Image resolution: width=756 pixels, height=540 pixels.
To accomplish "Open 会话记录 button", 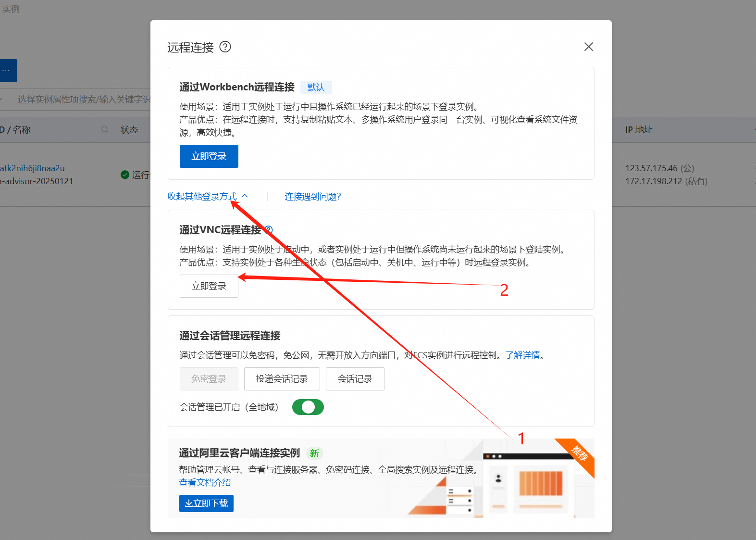I will [355, 379].
